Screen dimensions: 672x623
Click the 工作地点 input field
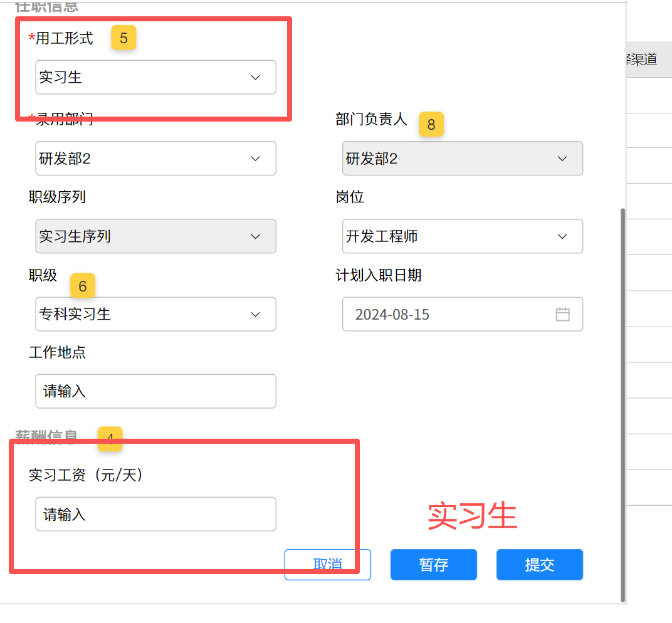point(155,391)
